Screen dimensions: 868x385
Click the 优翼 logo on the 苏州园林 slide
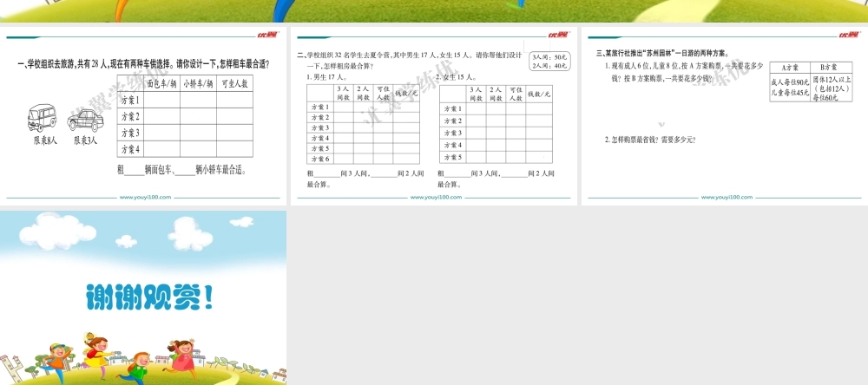848,35
